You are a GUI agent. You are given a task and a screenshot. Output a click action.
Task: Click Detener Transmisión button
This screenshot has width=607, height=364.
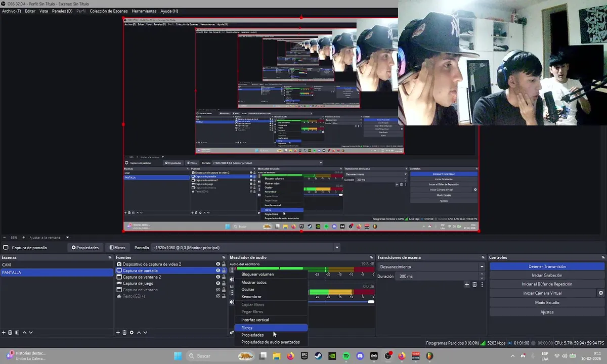(547, 266)
